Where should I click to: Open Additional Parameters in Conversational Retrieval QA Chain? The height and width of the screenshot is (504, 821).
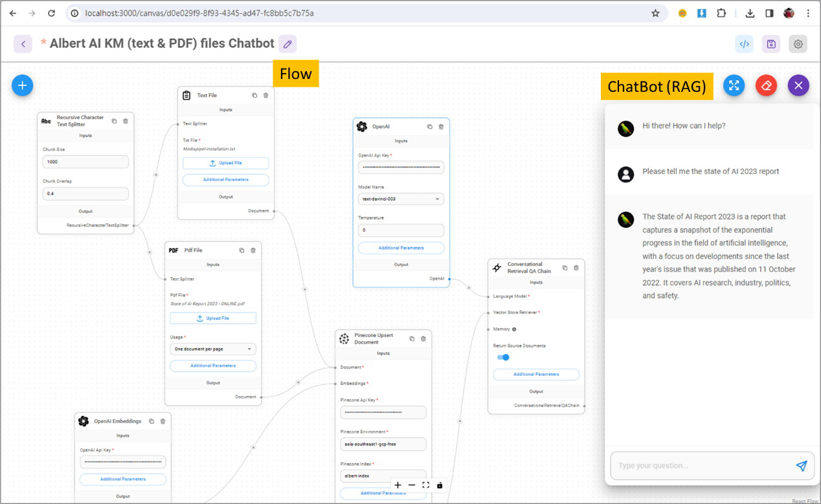536,374
